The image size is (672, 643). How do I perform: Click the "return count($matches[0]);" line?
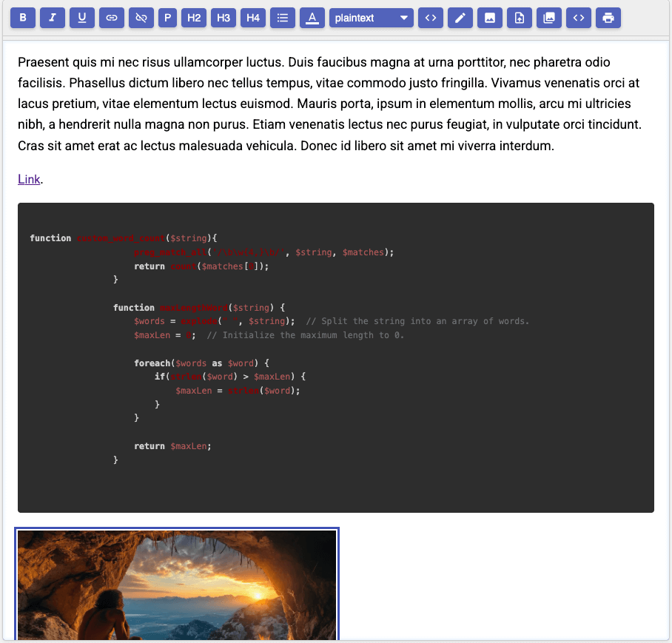coord(201,266)
